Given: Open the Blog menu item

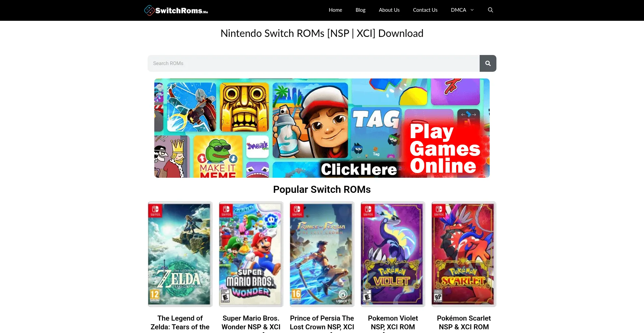Looking at the screenshot, I should click(360, 10).
